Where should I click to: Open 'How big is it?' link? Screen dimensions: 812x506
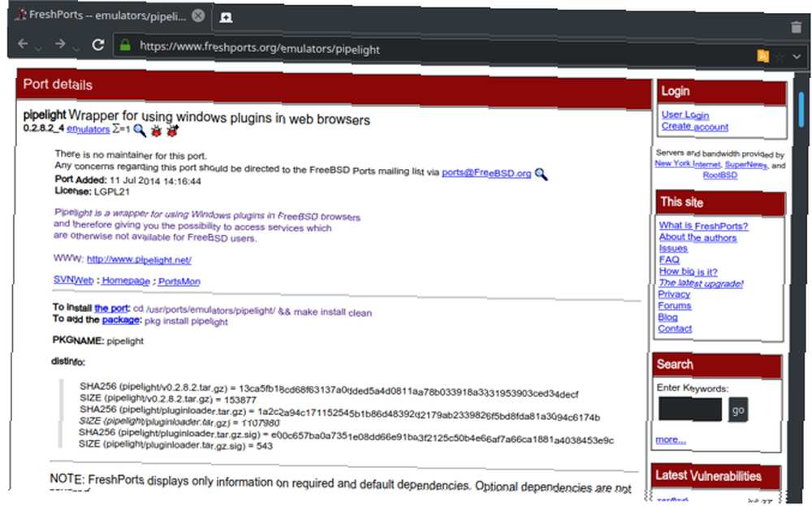(689, 271)
